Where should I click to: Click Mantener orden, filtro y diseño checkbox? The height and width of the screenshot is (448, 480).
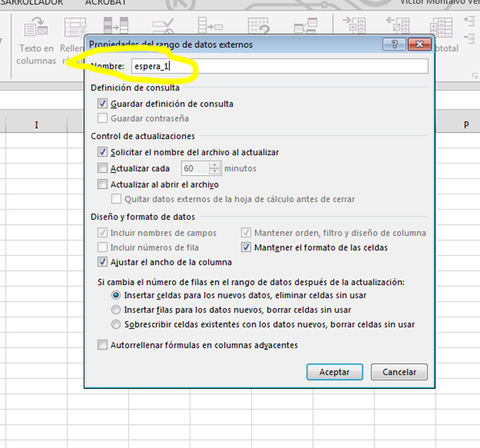point(246,233)
